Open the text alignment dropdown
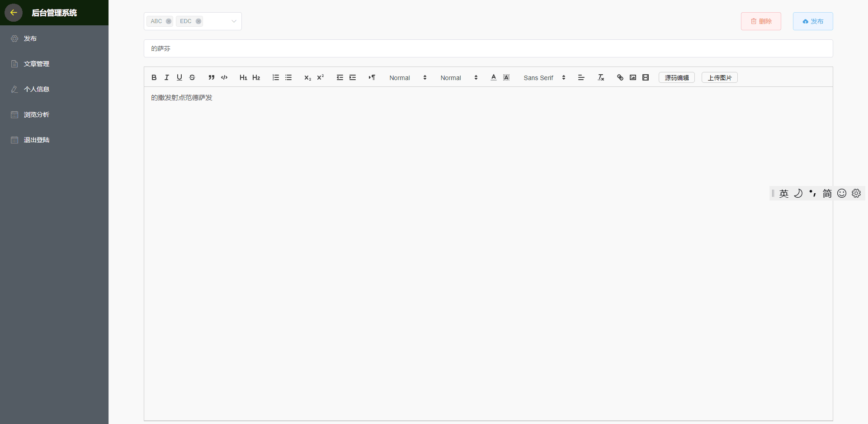 coord(581,77)
